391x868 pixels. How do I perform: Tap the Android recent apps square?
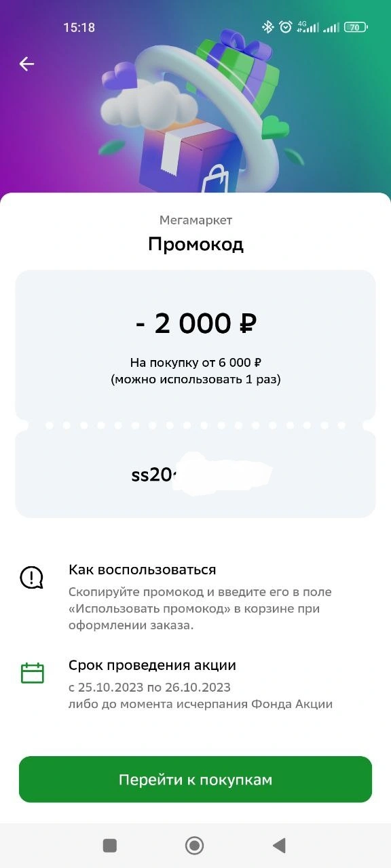tap(109, 845)
